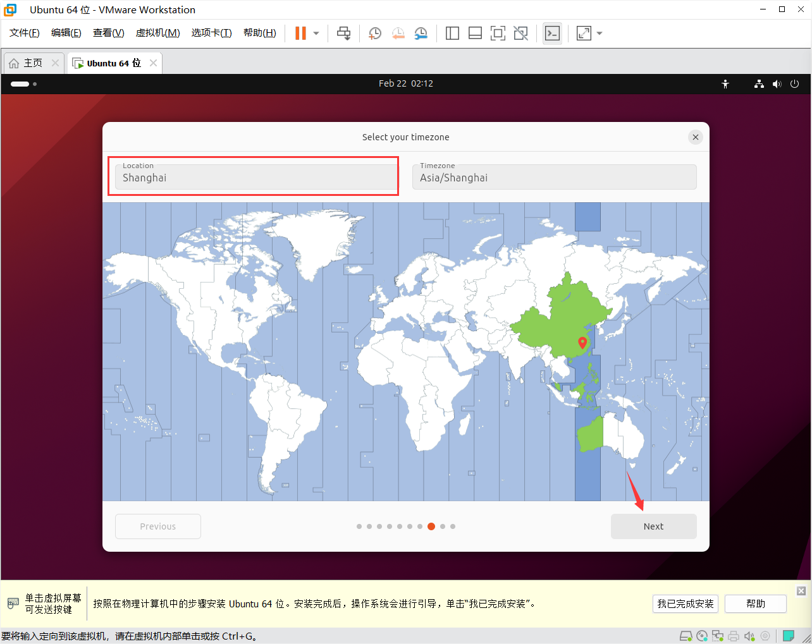Open the snapshot manager
The image size is (812, 644).
(x=421, y=33)
